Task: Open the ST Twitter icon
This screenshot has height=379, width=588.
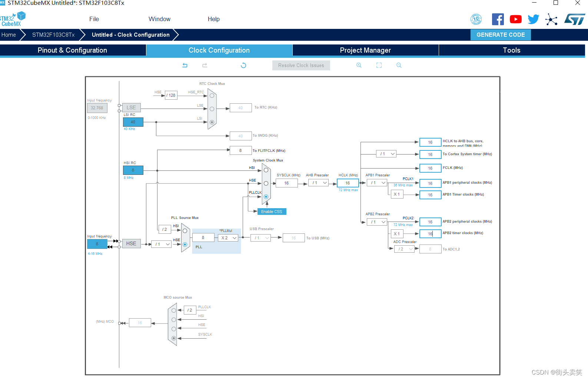Action: [x=534, y=19]
